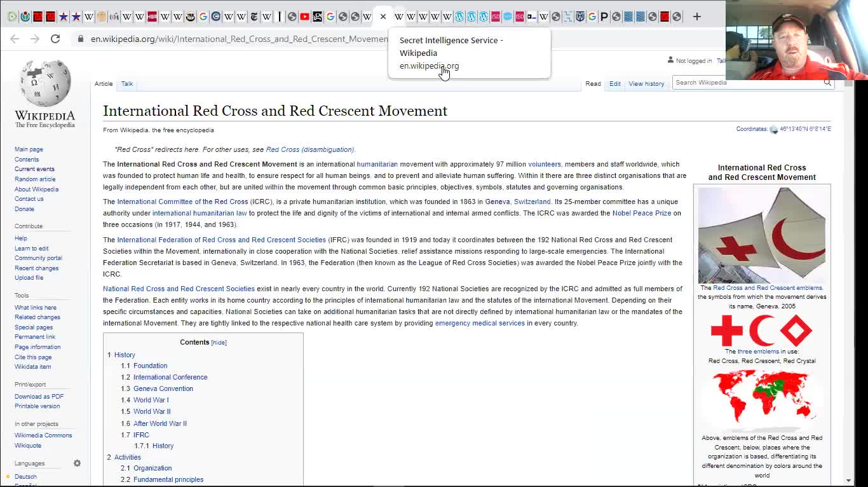Switch to the green play-icon first tab
Viewport: 868px width, 487px height.
[13, 17]
